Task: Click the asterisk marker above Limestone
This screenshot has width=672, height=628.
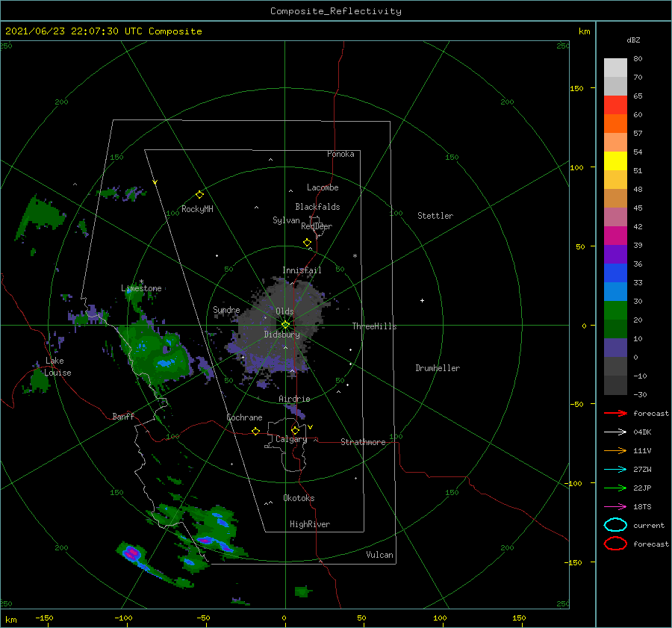Action: [141, 282]
